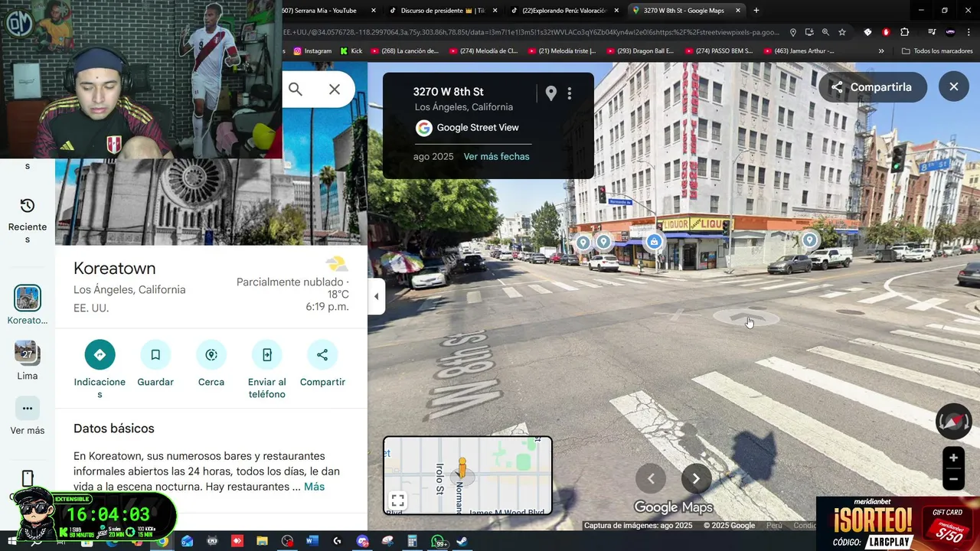The width and height of the screenshot is (980, 551).
Task: Open Kick bookmark
Action: click(x=351, y=51)
